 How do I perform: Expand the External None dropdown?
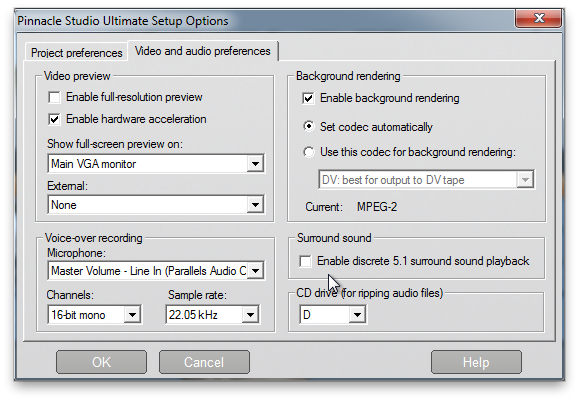pos(155,205)
